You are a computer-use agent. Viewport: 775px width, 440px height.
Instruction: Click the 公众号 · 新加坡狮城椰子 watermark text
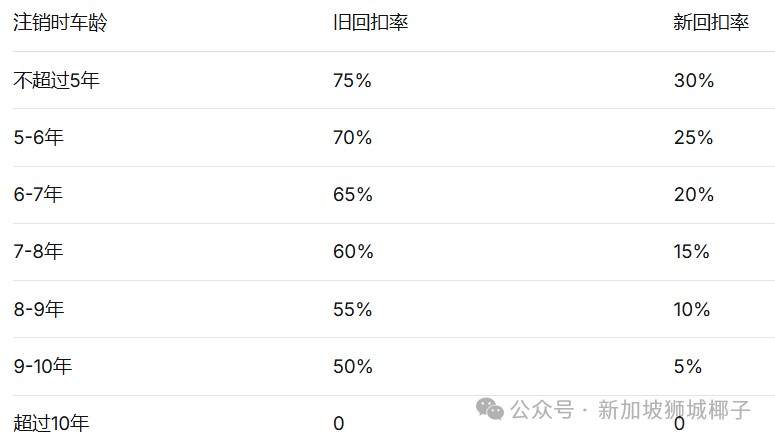tap(630, 410)
